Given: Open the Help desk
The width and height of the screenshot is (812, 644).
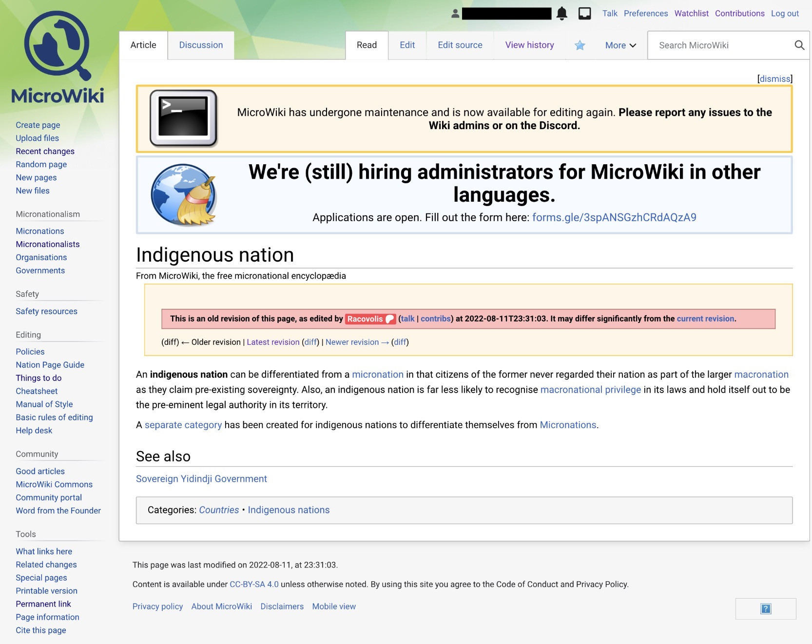Looking at the screenshot, I should point(34,431).
